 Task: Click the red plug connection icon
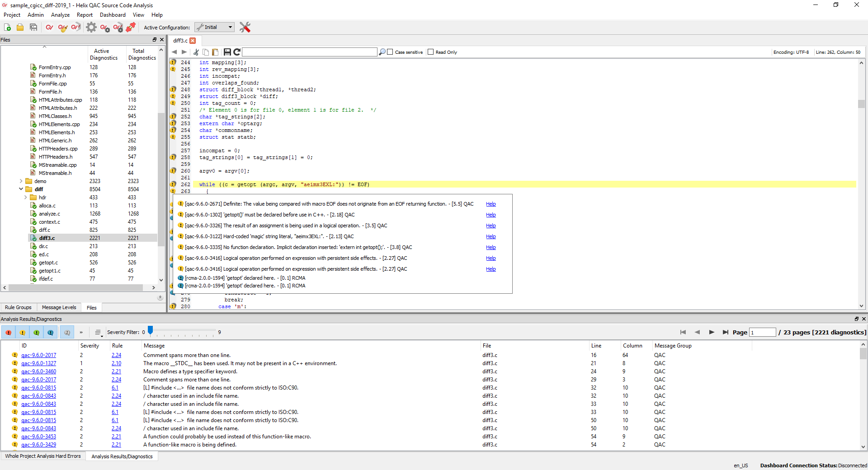click(x=131, y=28)
